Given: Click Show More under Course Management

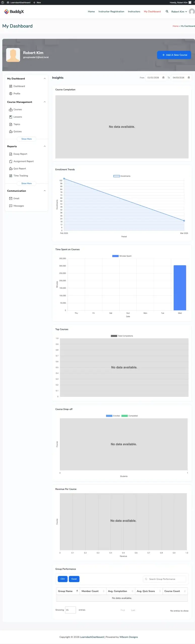Looking at the screenshot, I should [x=26, y=139].
